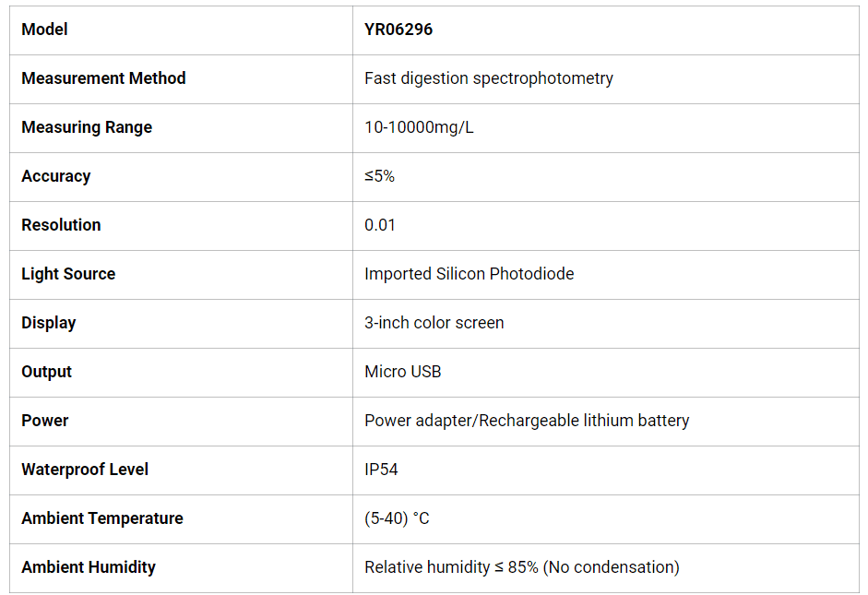The height and width of the screenshot is (595, 868).
Task: Select "Fast digestion spectrophotometry" text
Action: [x=489, y=78]
